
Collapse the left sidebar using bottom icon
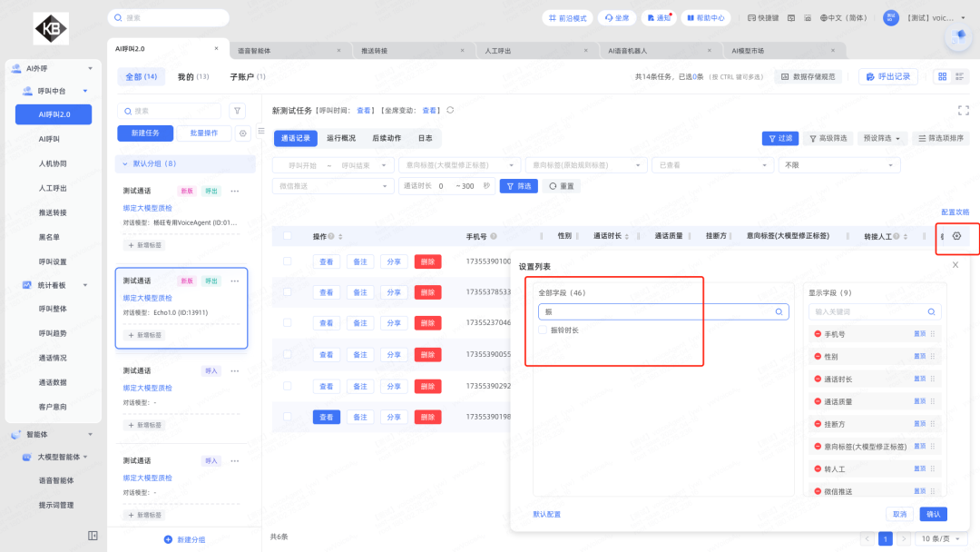point(93,536)
